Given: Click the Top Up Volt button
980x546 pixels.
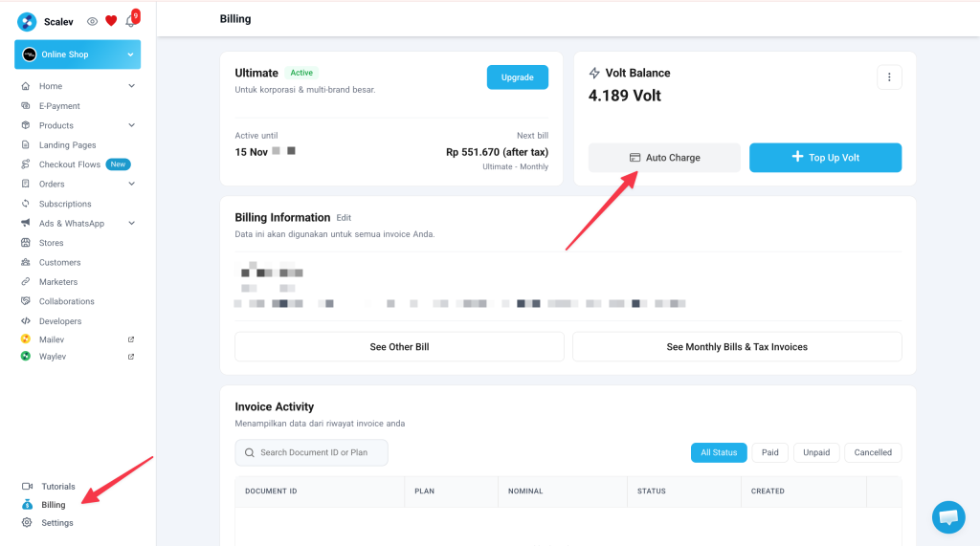Looking at the screenshot, I should point(825,158).
